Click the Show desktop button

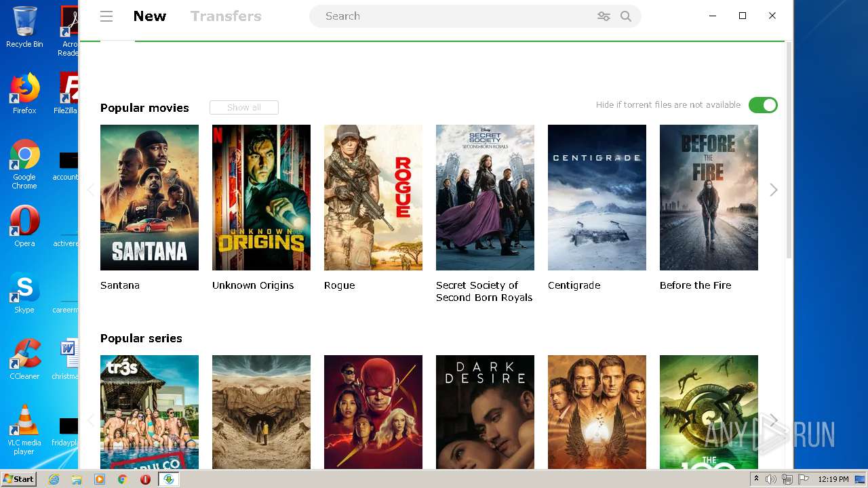(x=860, y=479)
